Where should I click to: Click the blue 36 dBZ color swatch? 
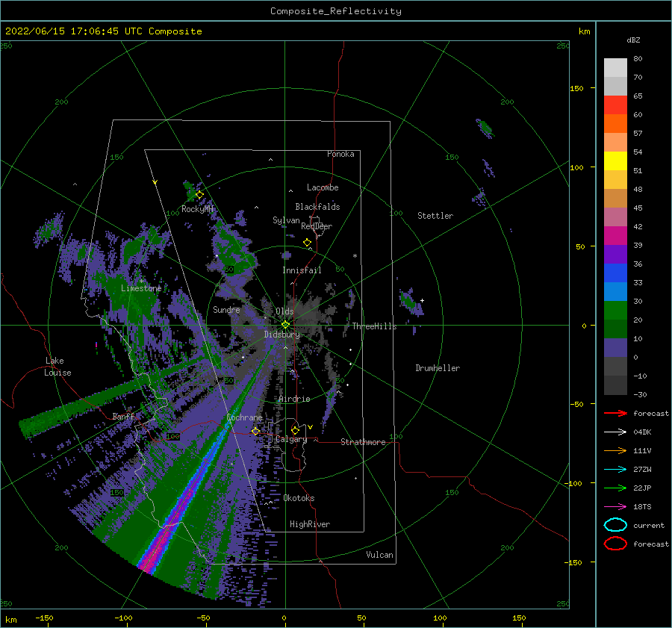coord(615,273)
